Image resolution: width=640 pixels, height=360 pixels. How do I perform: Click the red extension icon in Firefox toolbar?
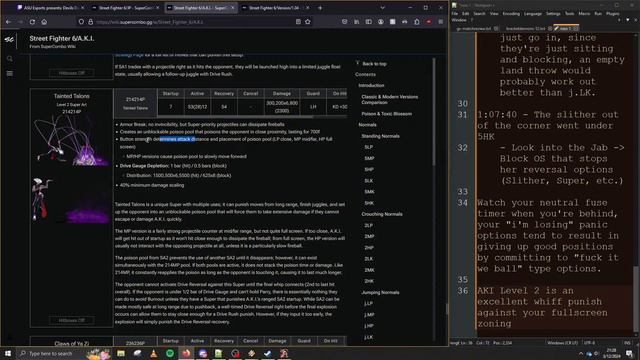click(429, 22)
